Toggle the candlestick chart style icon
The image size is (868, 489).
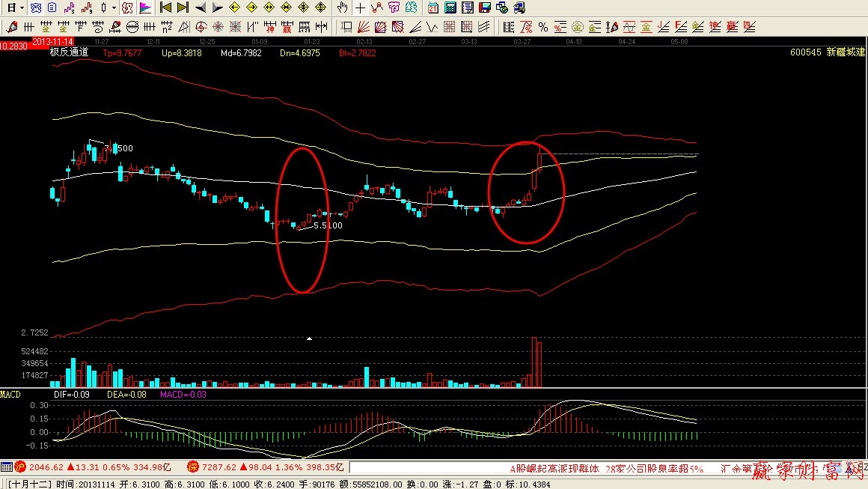pyautogui.click(x=103, y=8)
